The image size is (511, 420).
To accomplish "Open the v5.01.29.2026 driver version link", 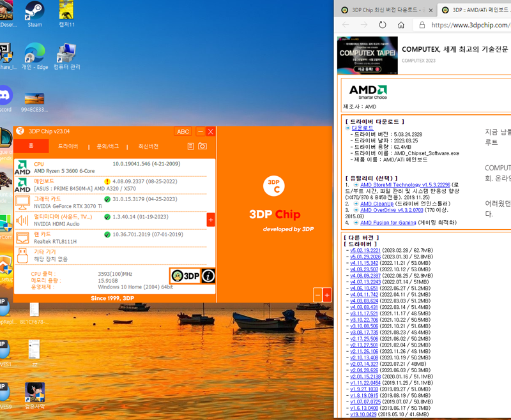I will click(365, 257).
